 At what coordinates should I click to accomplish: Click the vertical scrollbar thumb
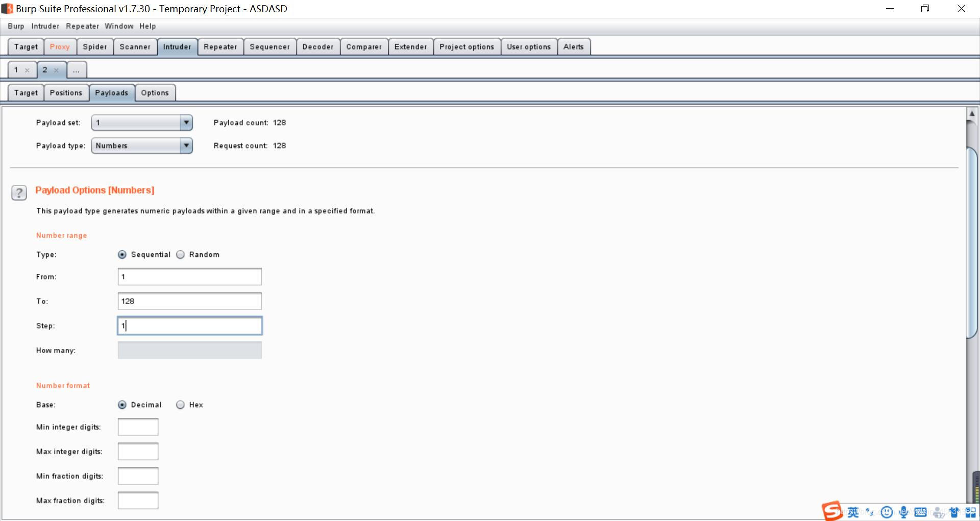coord(972,243)
